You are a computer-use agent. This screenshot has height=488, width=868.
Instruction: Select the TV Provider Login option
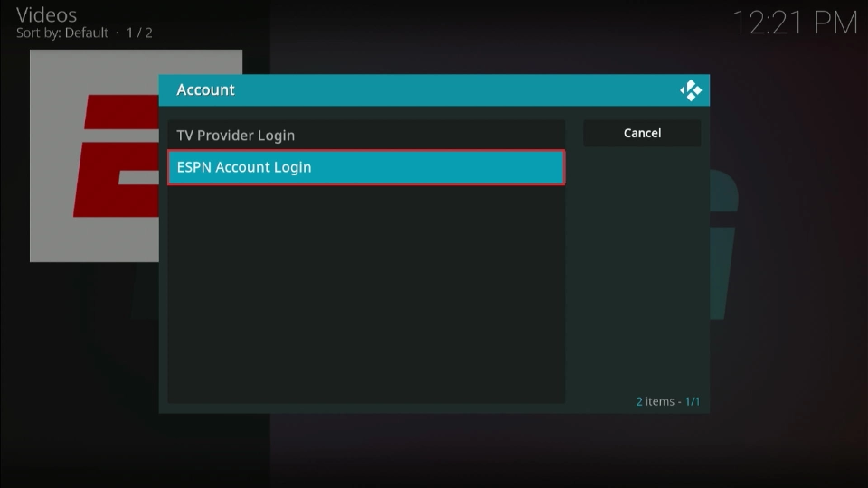[366, 135]
